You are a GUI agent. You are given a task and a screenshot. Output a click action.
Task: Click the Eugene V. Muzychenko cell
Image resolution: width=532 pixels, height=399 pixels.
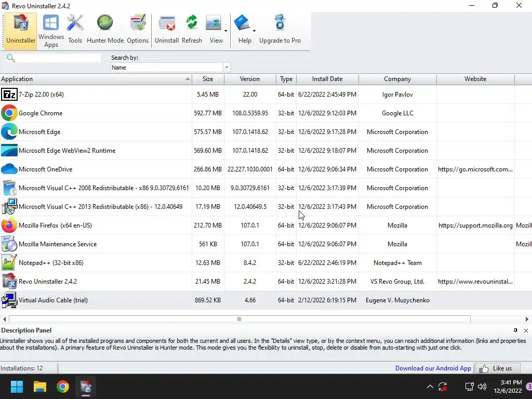coord(397,300)
